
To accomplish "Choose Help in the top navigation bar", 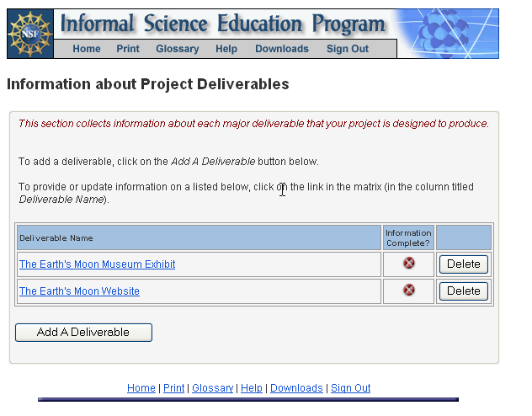I will tap(226, 49).
